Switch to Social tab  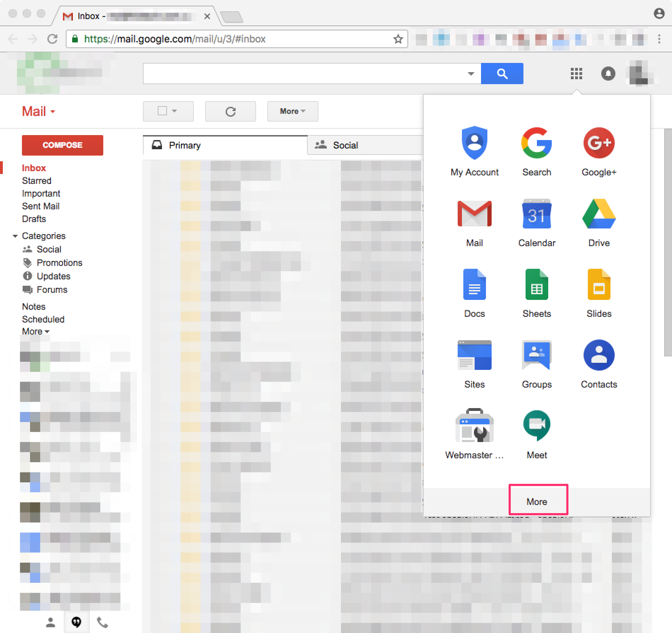coord(365,145)
